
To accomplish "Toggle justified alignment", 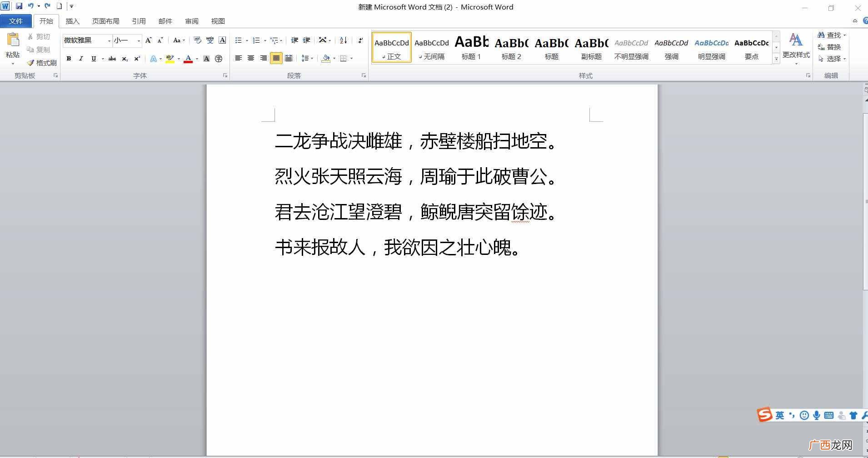I will coord(276,58).
